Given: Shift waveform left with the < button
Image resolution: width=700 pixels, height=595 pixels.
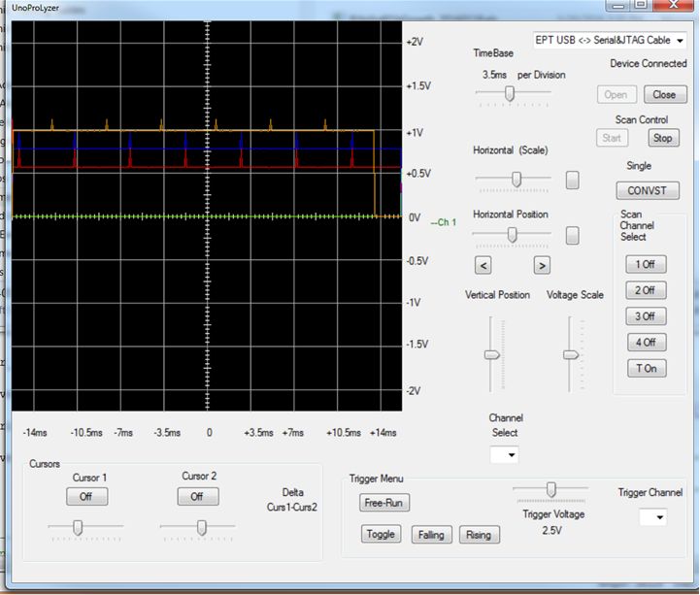Looking at the screenshot, I should (483, 266).
